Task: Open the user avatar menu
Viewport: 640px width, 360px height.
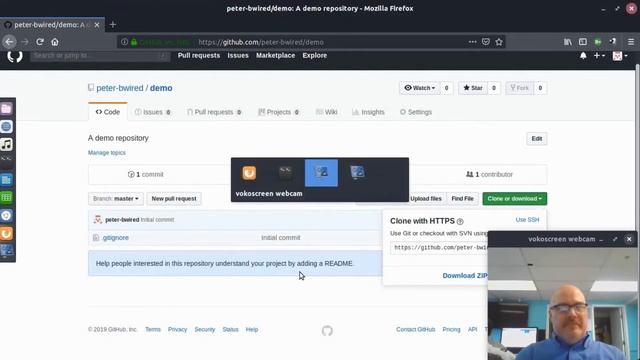Action: (x=620, y=56)
